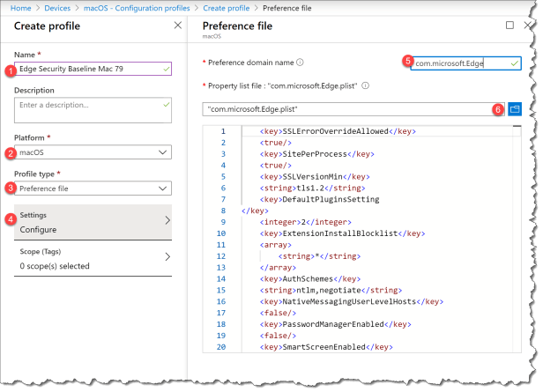The image size is (543, 392).
Task: Open the Profile type dropdown
Action: [x=93, y=189]
